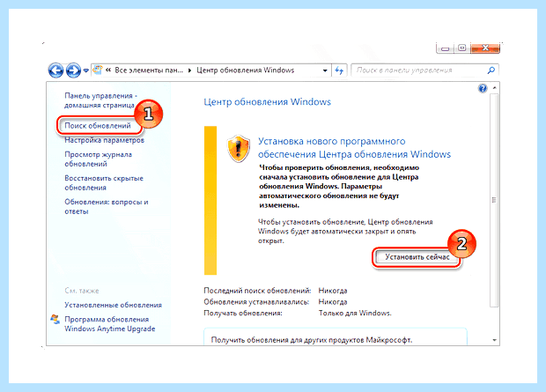Click the Control Panel icon in address bar
The height and width of the screenshot is (392, 546).
tap(98, 70)
